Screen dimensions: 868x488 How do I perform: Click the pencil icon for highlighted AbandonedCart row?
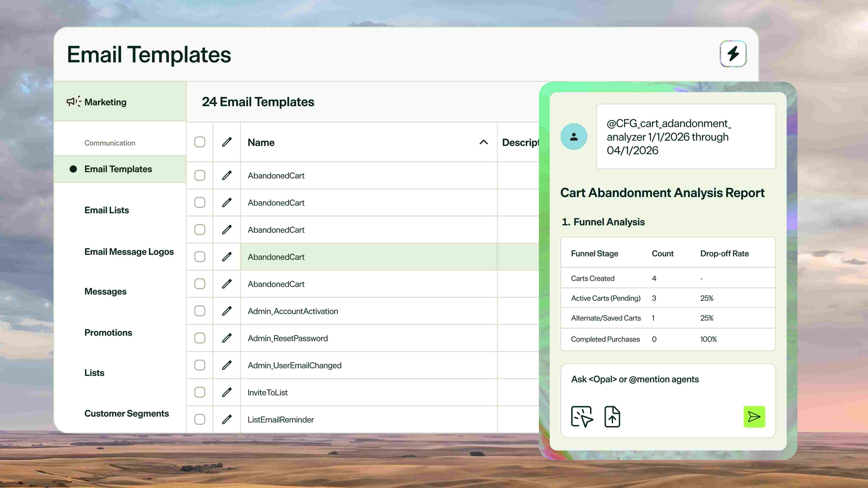(x=227, y=257)
